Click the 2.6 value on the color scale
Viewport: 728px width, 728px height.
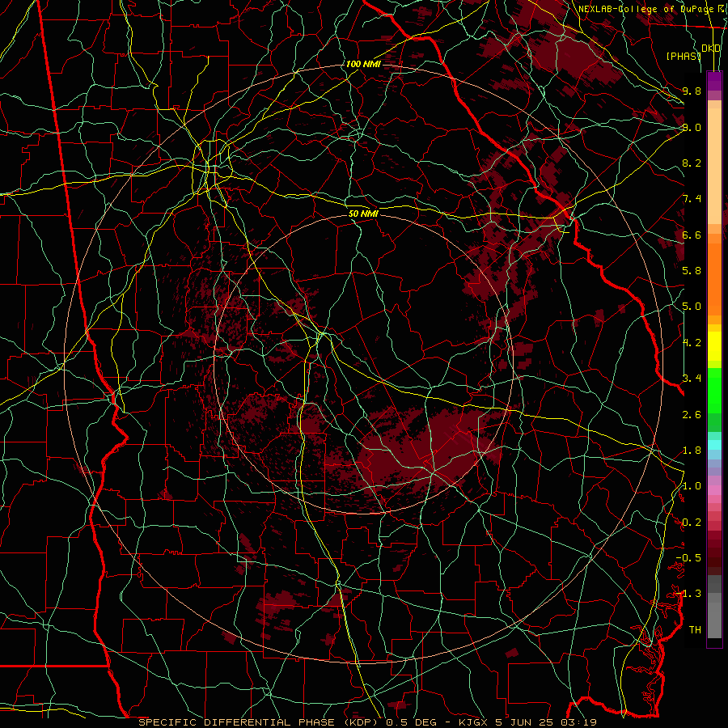click(x=692, y=415)
